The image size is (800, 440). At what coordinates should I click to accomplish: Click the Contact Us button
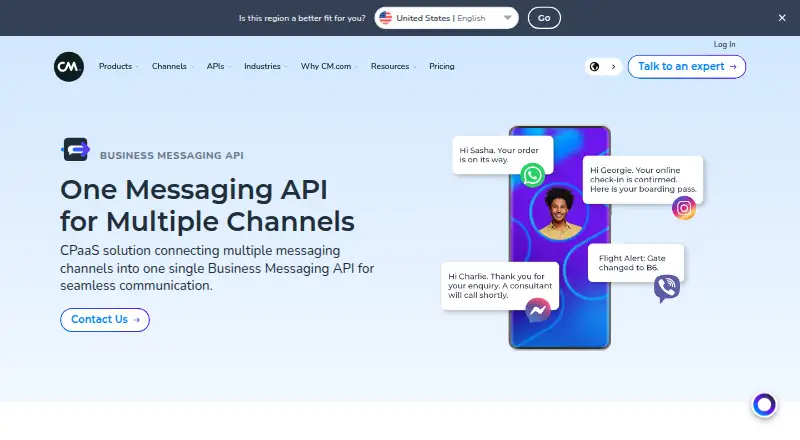105,320
